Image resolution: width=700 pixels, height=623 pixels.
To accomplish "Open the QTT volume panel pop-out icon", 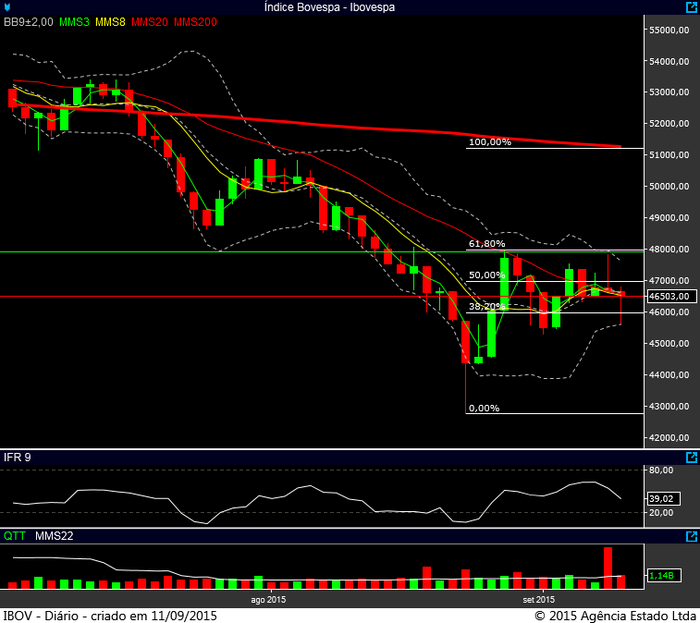I will (x=691, y=536).
